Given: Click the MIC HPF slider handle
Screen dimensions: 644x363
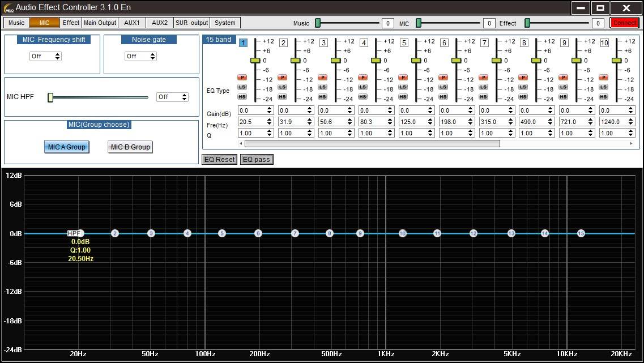Looking at the screenshot, I should click(x=50, y=97).
